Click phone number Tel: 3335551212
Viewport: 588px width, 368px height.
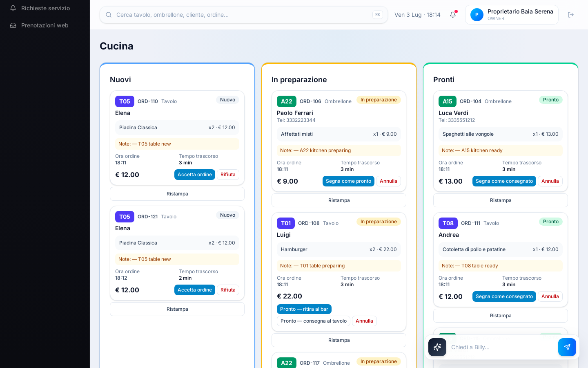pos(457,120)
